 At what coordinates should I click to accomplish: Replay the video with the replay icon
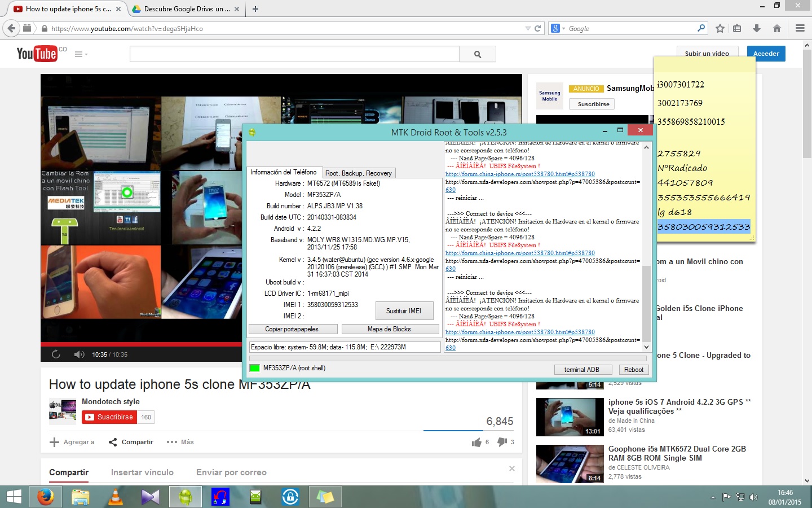tap(56, 354)
